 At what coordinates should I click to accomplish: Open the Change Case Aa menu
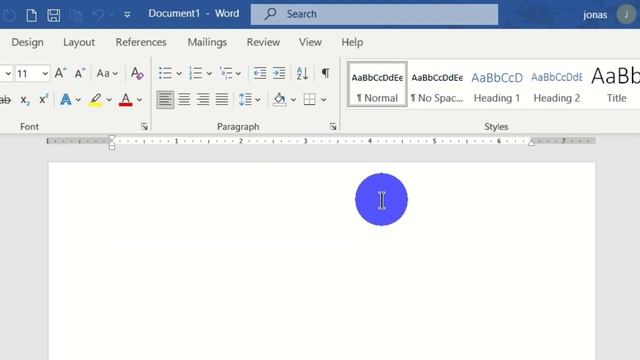tap(107, 73)
